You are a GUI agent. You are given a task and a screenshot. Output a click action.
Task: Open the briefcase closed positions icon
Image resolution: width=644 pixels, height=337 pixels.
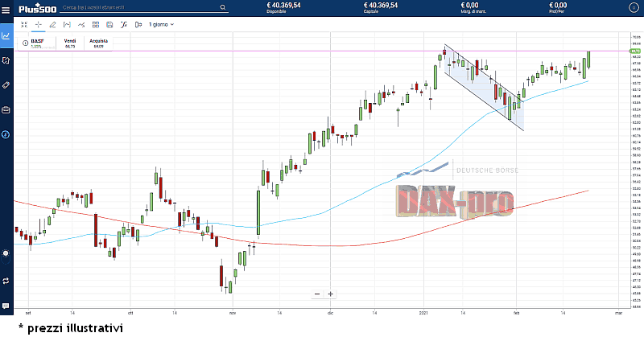coord(6,110)
